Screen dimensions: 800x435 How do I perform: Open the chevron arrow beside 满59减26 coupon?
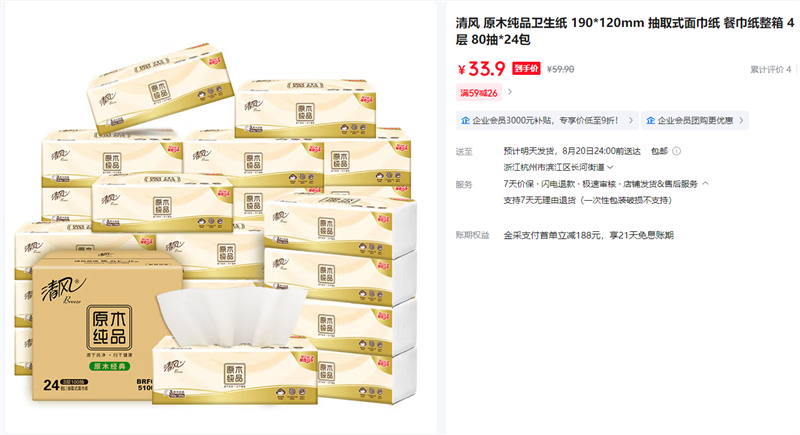pos(509,92)
